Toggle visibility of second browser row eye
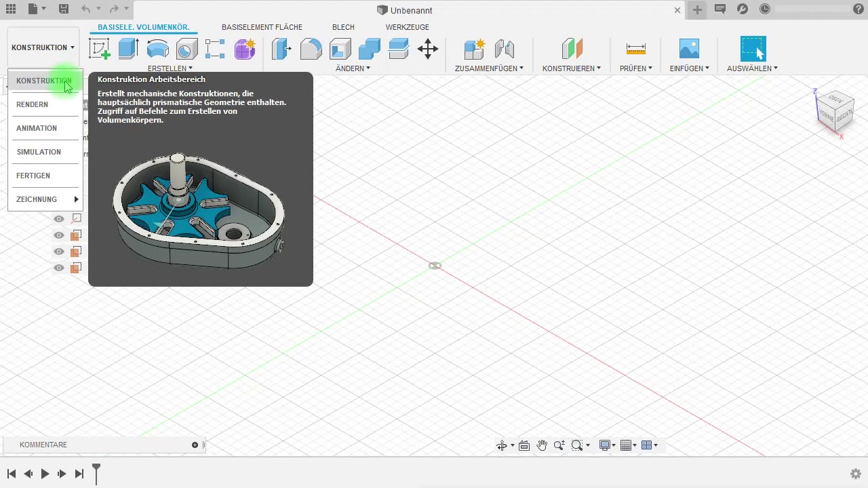This screenshot has height=488, width=868. [x=59, y=235]
